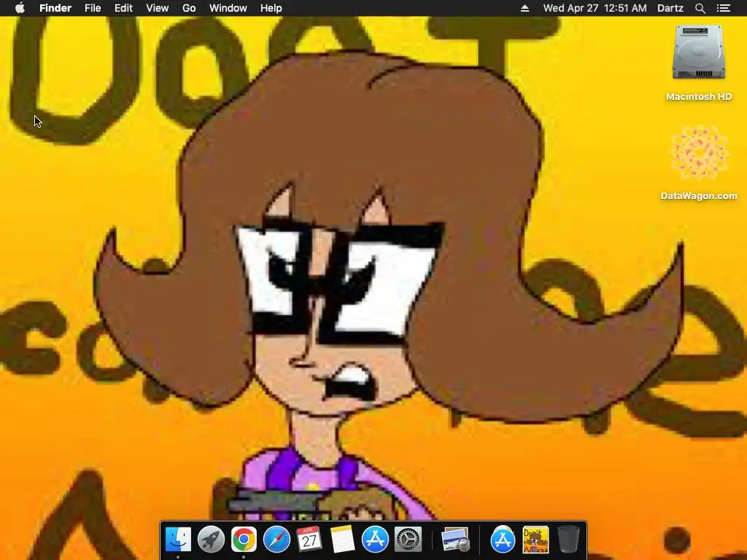The width and height of the screenshot is (747, 560).
Task: Open the File menu
Action: pos(93,8)
